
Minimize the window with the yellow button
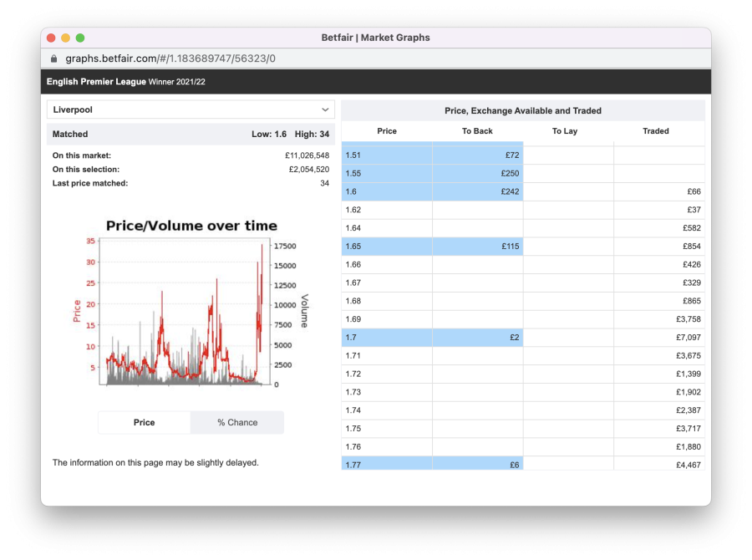(x=66, y=38)
